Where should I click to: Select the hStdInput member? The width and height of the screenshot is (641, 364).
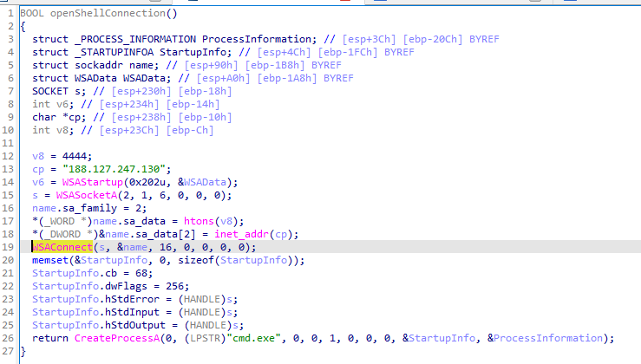pos(132,312)
